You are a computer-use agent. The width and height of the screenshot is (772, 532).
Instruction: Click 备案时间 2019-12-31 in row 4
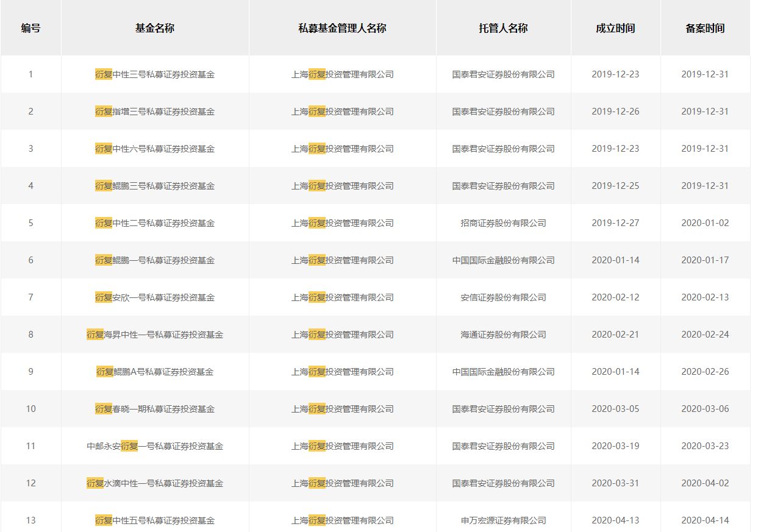pyautogui.click(x=705, y=186)
